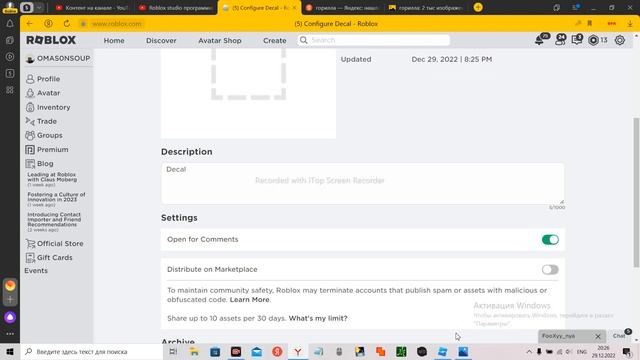Expand the browser tab list dropdown arrow
Screen dimensions: 640x360
[39, 7]
